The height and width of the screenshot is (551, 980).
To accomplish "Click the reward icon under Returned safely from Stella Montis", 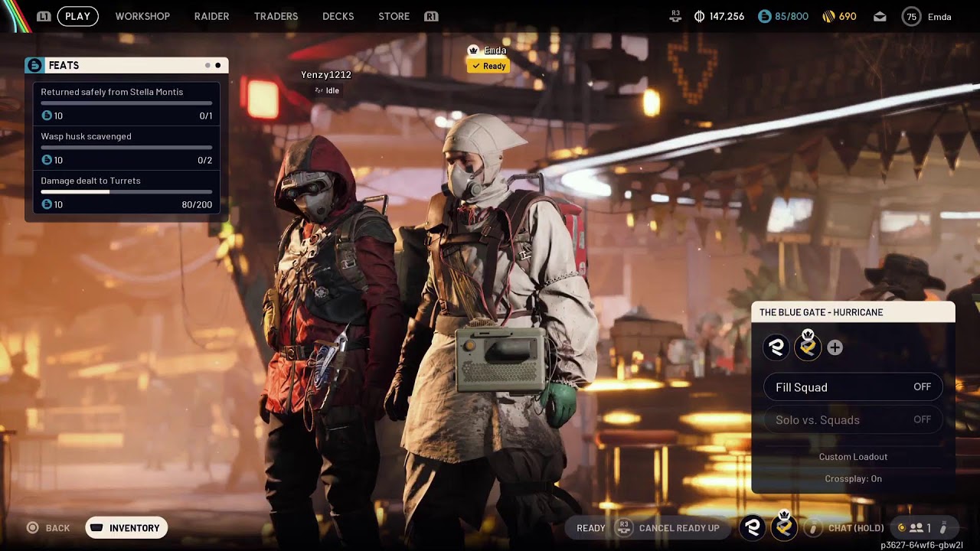I will (47, 116).
